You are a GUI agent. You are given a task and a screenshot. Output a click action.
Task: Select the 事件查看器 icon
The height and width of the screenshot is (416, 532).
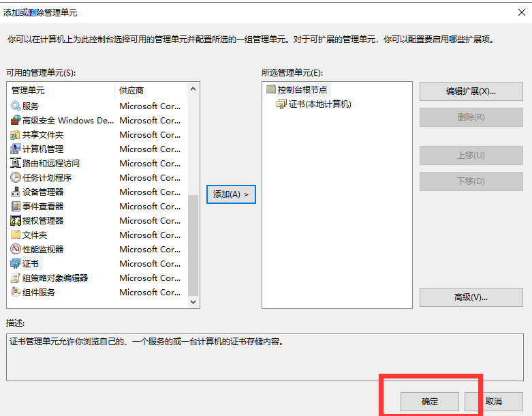coord(16,206)
